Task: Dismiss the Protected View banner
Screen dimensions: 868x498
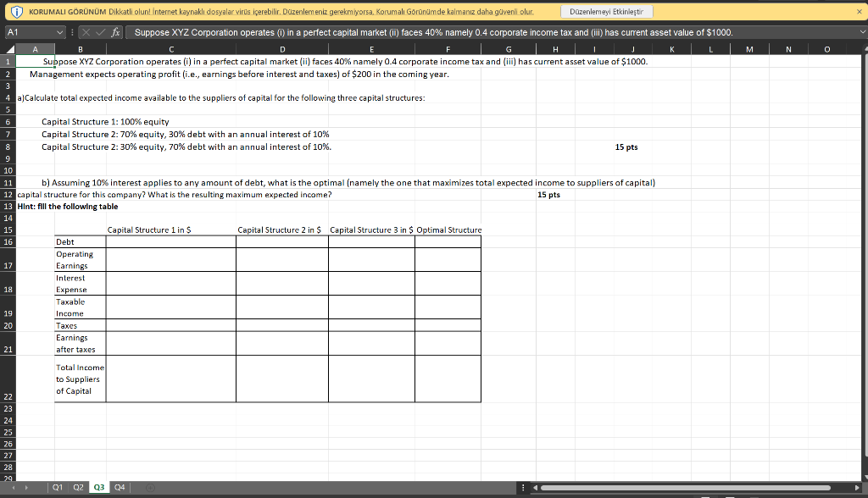Action: pyautogui.click(x=859, y=12)
